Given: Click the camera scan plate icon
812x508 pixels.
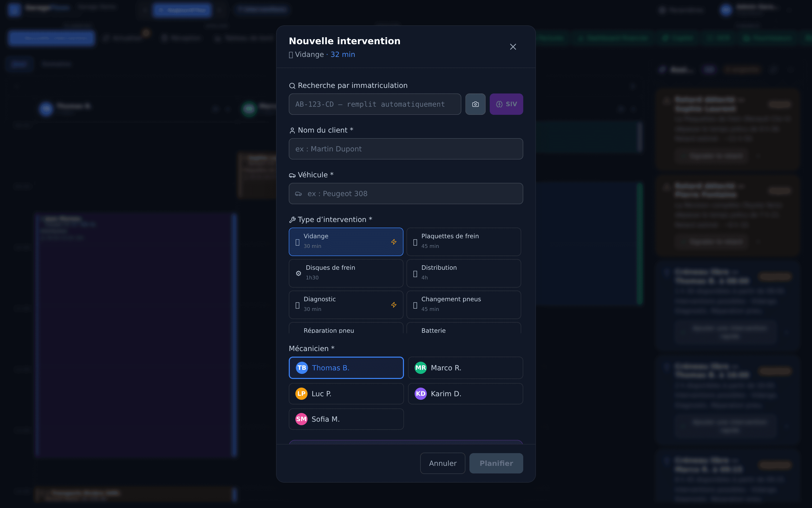Looking at the screenshot, I should coord(475,104).
